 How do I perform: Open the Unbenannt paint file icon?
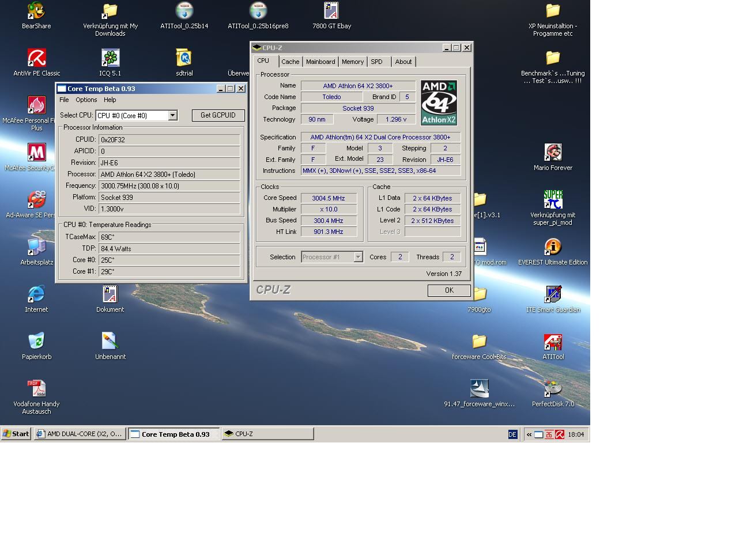pyautogui.click(x=110, y=341)
